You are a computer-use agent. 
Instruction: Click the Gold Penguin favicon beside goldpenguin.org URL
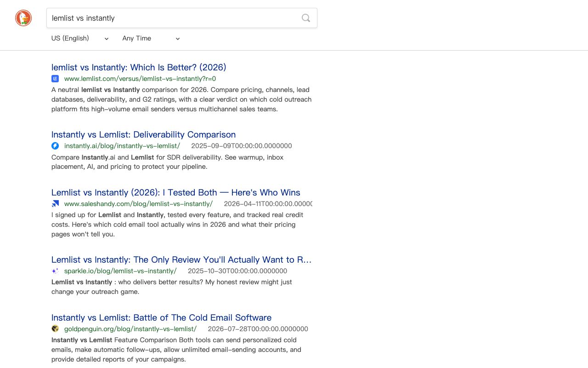(55, 329)
